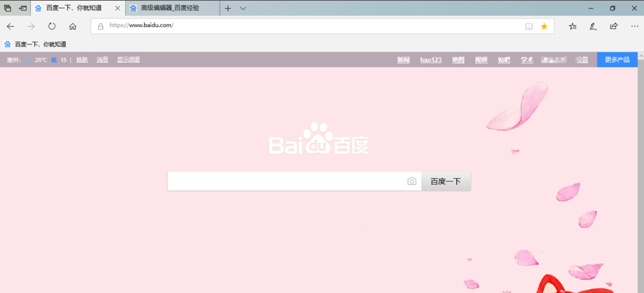The height and width of the screenshot is (293, 644).
Task: Close the 百度一下 tab
Action: click(117, 8)
